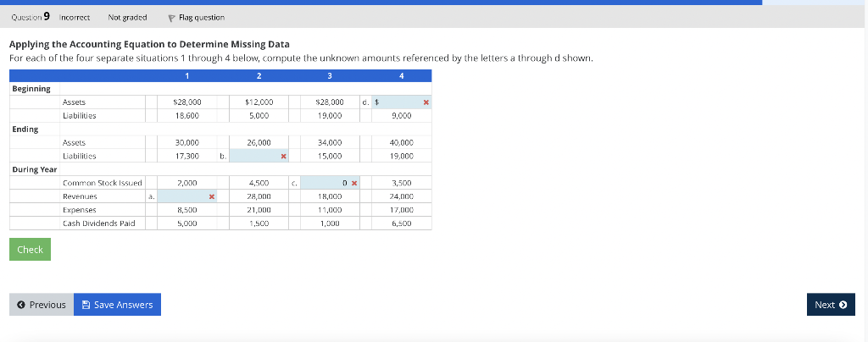Click the value 26,000 in column 2
This screenshot has height=342, width=868.
point(259,142)
